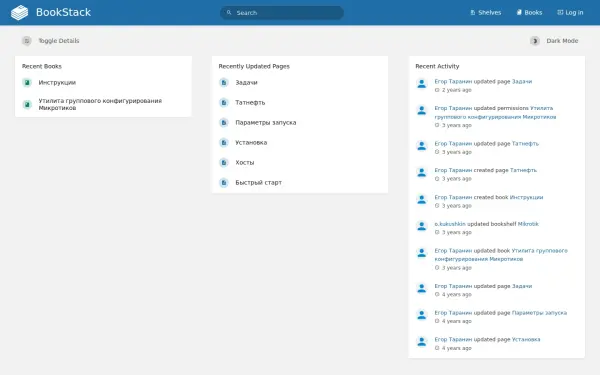Screen dimensions: 600x375
Task: Click book icon beside Утилита группового конфигурирования
Action: 27,104
